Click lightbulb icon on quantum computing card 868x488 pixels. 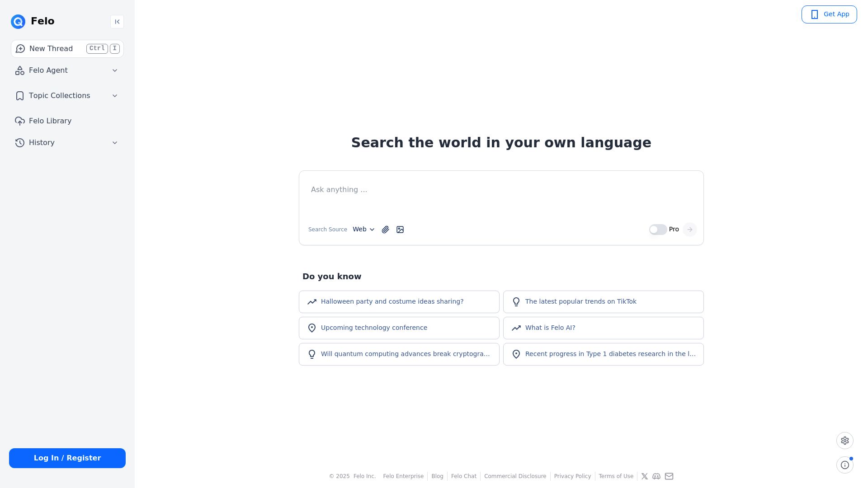pyautogui.click(x=312, y=354)
